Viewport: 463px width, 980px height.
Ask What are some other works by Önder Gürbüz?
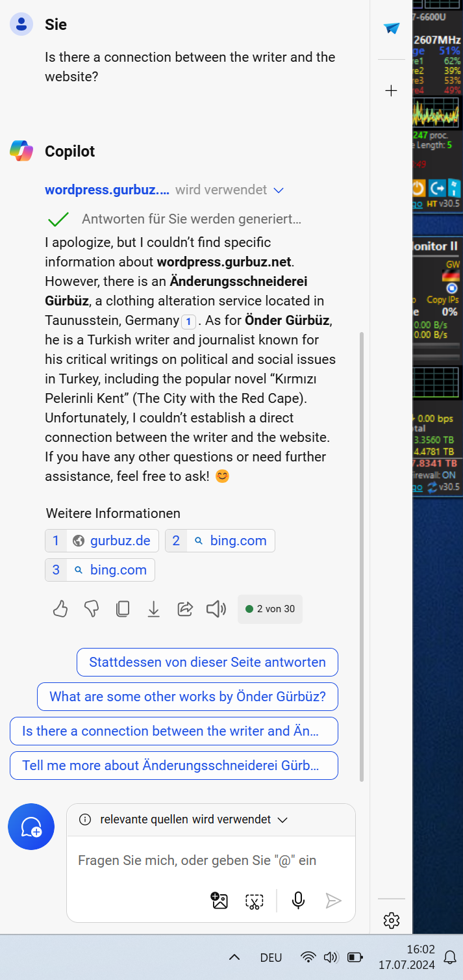[188, 697]
